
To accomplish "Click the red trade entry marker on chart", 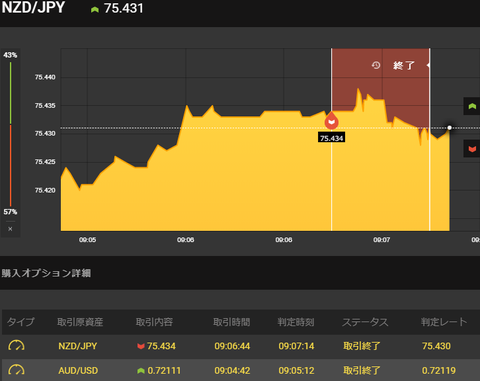I will coord(331,121).
